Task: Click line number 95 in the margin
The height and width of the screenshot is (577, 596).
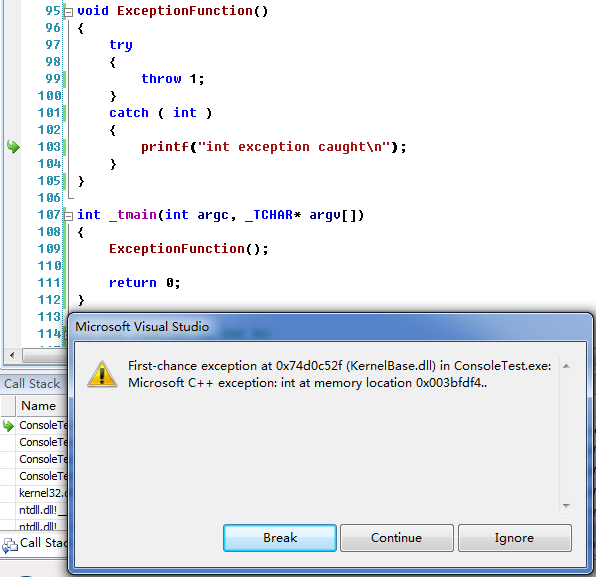Action: coord(53,11)
